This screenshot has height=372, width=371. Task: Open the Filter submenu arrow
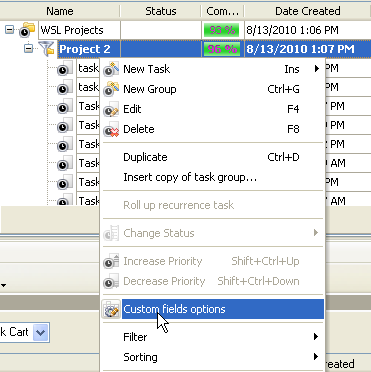click(316, 337)
